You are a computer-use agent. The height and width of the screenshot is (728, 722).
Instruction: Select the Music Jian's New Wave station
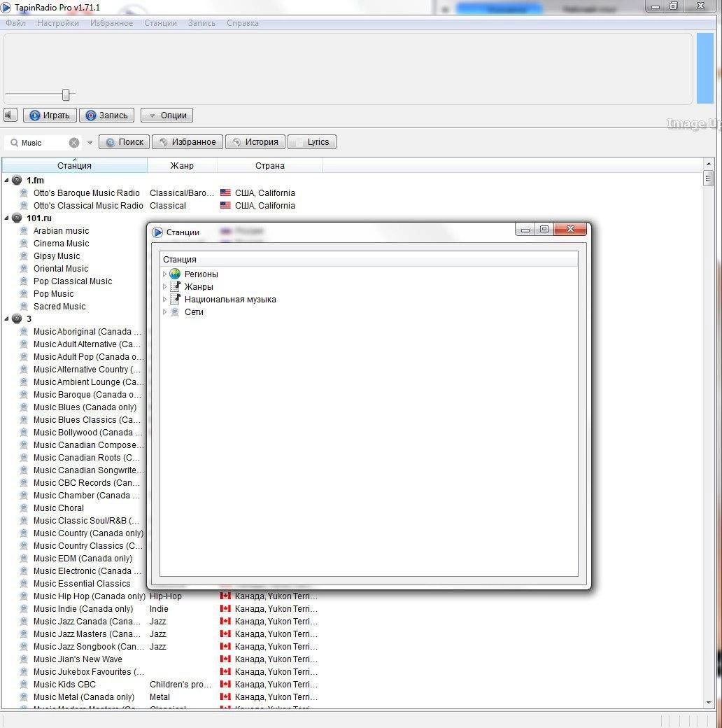78,659
